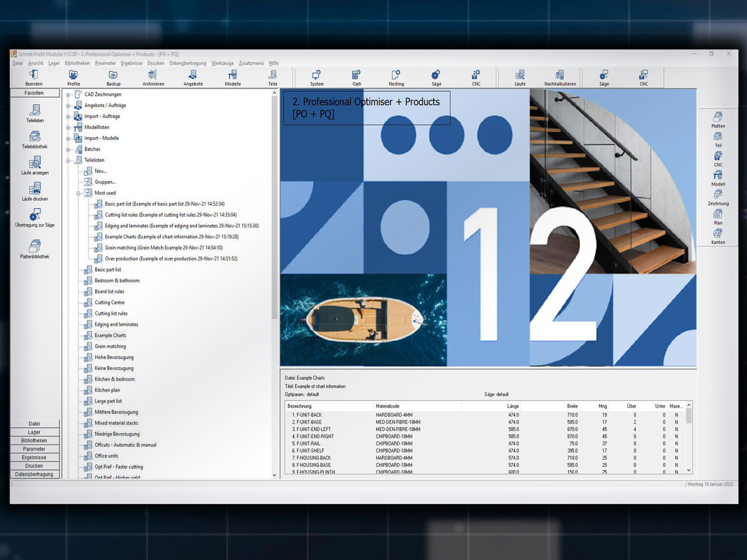Image resolution: width=747 pixels, height=560 pixels.
Task: Switch to the Parameter sidebar section
Action: [34, 449]
